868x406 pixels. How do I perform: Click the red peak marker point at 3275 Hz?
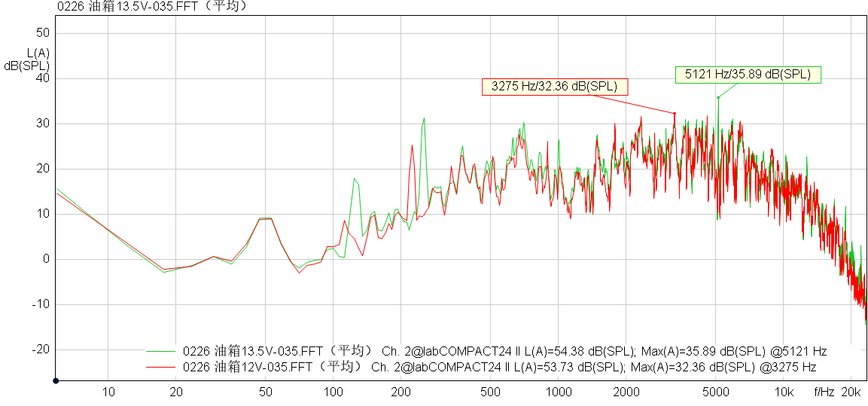pyautogui.click(x=675, y=114)
